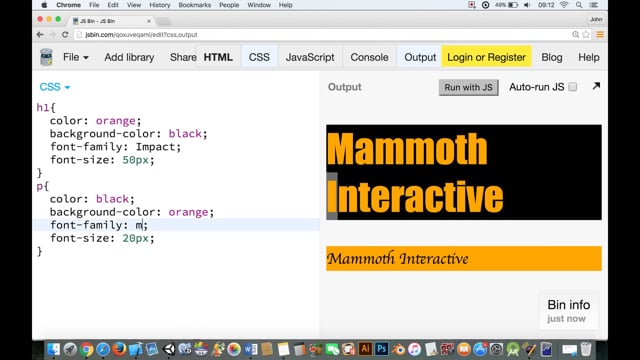Open Finder from the dock
This screenshot has height=360, width=640.
53,349
